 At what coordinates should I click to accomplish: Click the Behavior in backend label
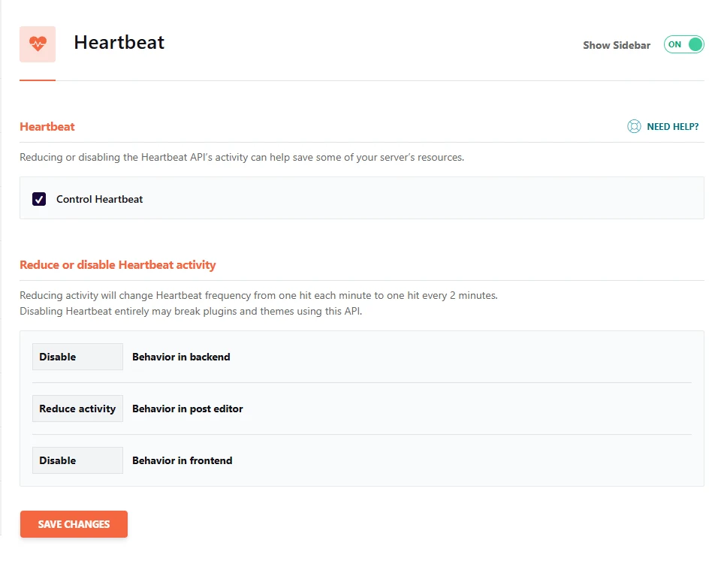tap(181, 357)
